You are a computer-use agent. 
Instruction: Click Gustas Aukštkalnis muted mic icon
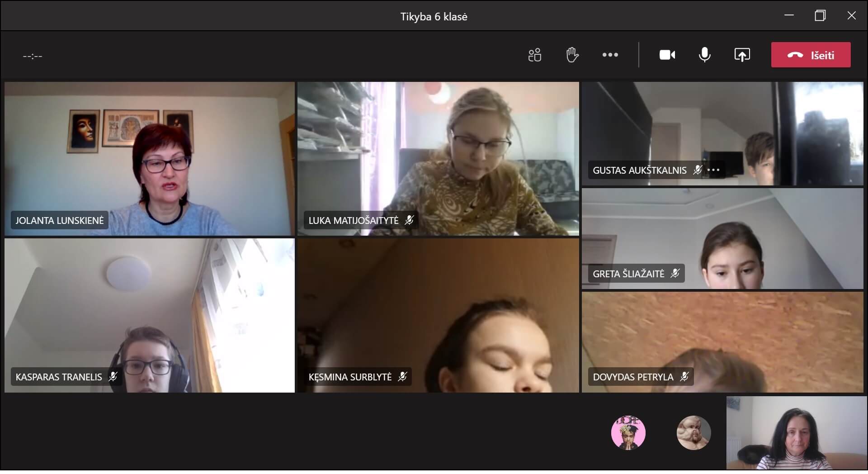[x=698, y=171]
